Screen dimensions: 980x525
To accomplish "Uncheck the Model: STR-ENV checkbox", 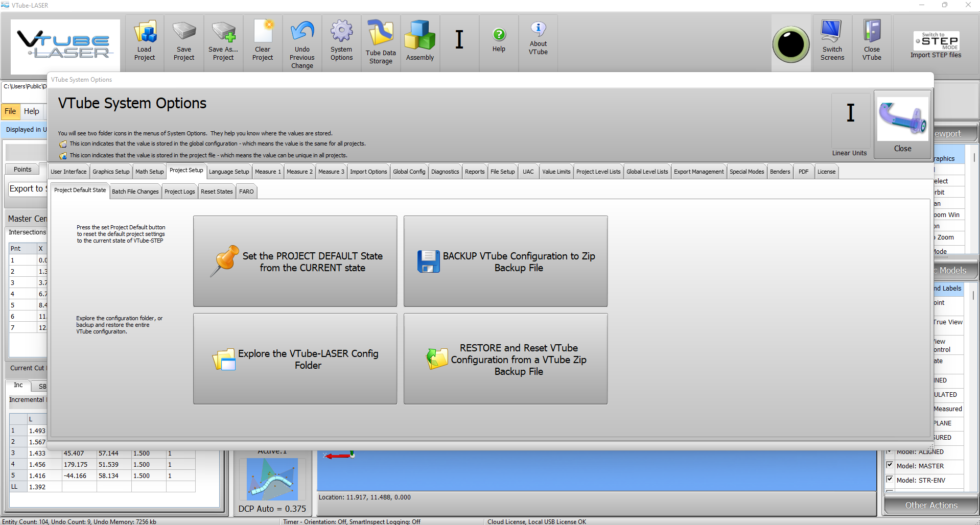I will point(890,480).
